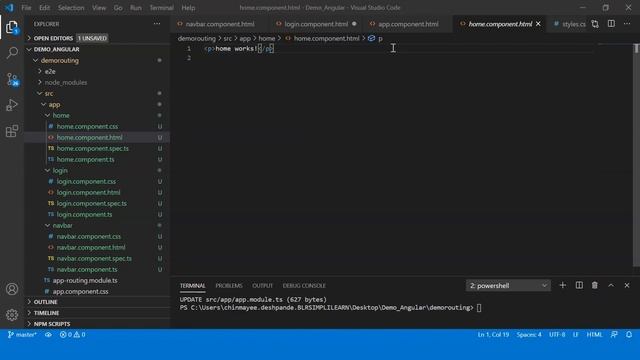Expand the Timeline section
Image resolution: width=640 pixels, height=360 pixels.
[97, 313]
